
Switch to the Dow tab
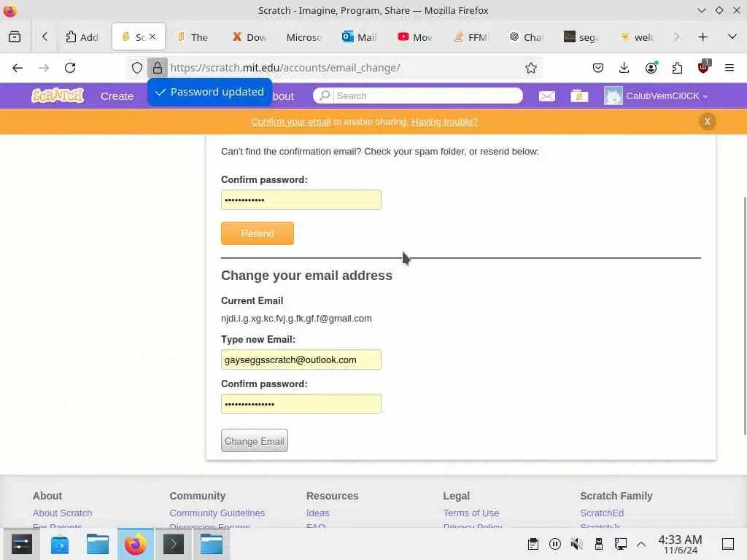click(x=249, y=37)
